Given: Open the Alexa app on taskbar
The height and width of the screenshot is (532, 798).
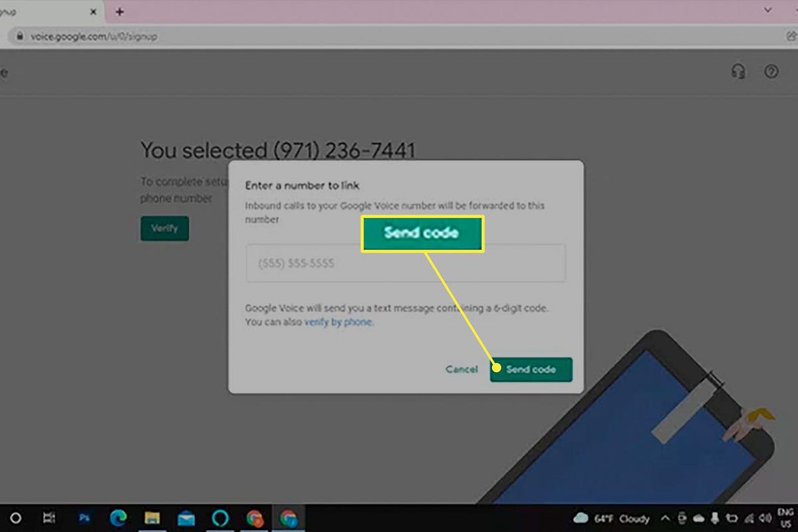Looking at the screenshot, I should [x=220, y=517].
